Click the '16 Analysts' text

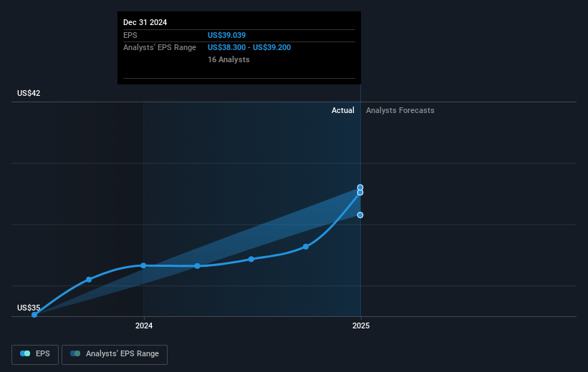[228, 59]
